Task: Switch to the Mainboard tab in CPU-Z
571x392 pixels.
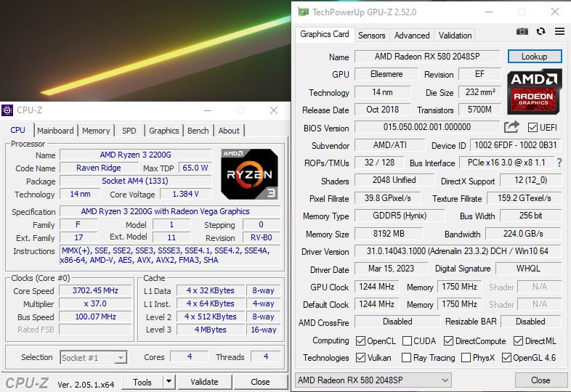Action: point(55,131)
